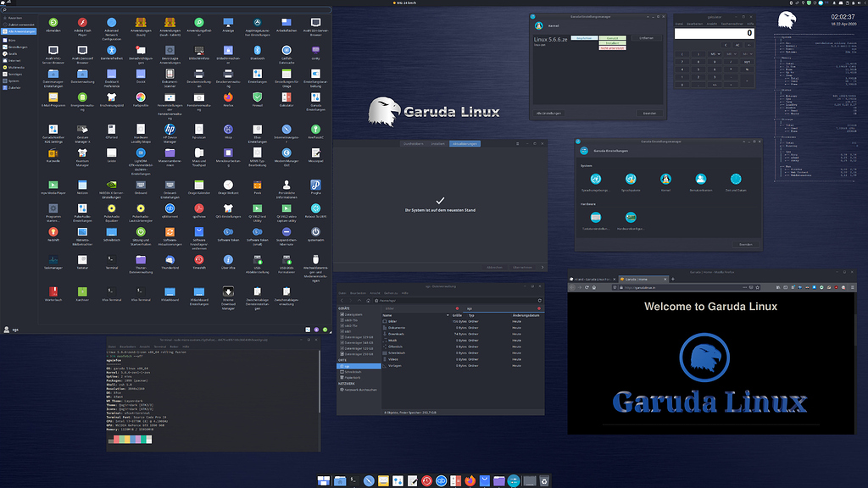Open the MS memory dropdown in the calculator

coord(719,53)
